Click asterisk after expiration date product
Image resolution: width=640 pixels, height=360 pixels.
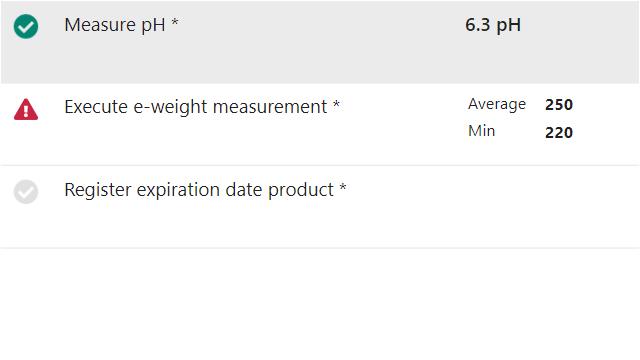click(x=343, y=187)
